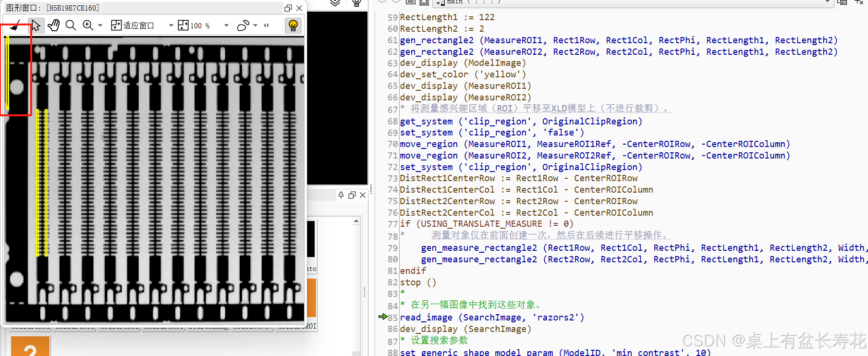Viewport: 868px width, 356px height.
Task: Click the if USING_TRANSLATE_MEASURE line
Action: point(487,224)
